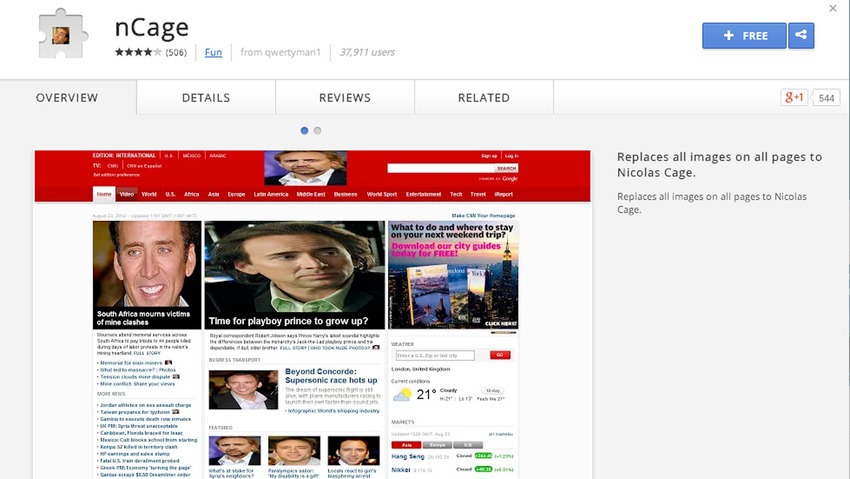Click the star rating icons
850x479 pixels.
tap(138, 52)
